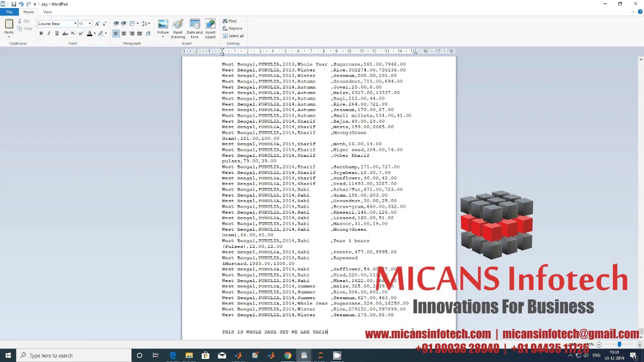Open Customize Quick Access Toolbar arrow

tap(34, 4)
